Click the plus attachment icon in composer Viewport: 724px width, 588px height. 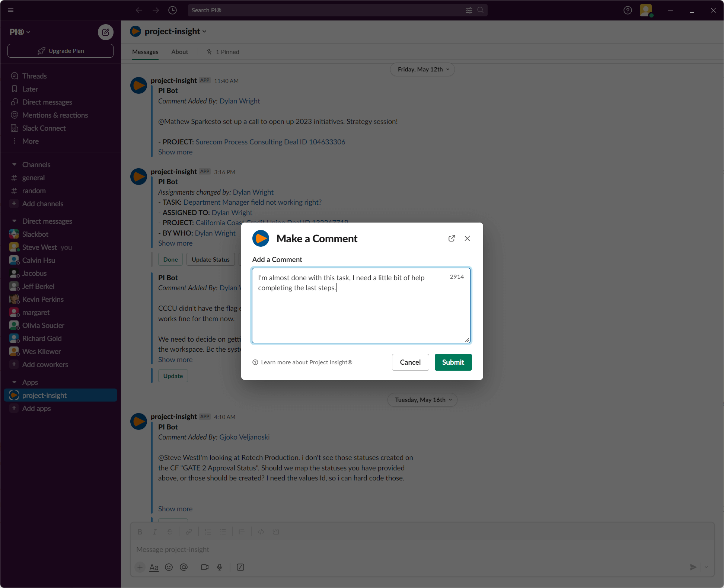[140, 567]
